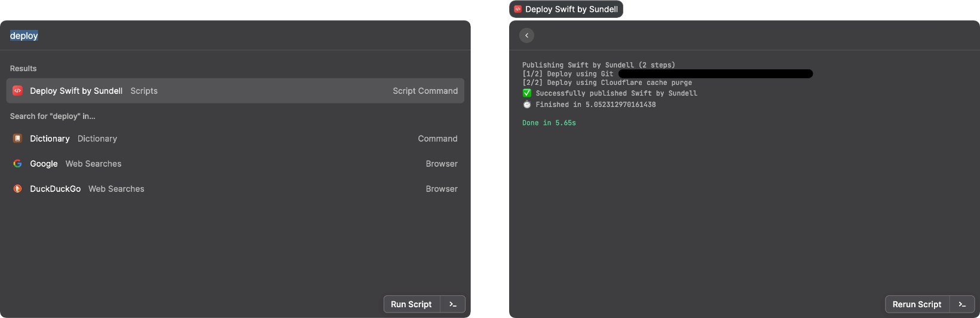
Task: Click the red script icon beside Deploy Swift by Sundell result
Action: pyautogui.click(x=17, y=91)
